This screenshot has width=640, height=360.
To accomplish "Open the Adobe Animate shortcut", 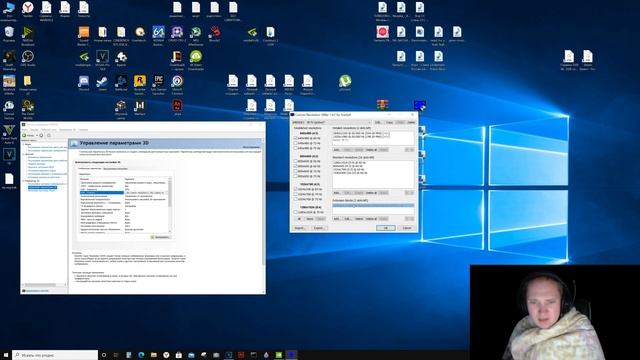I will pos(177,106).
